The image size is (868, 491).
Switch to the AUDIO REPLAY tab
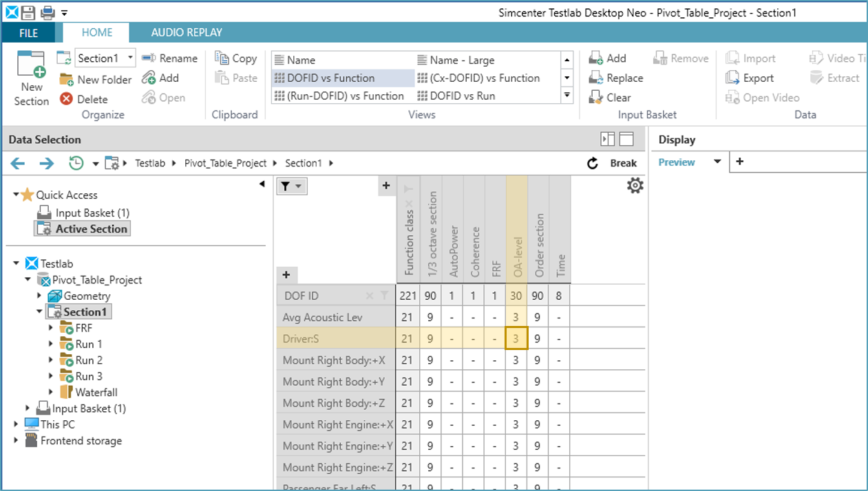[x=187, y=32]
